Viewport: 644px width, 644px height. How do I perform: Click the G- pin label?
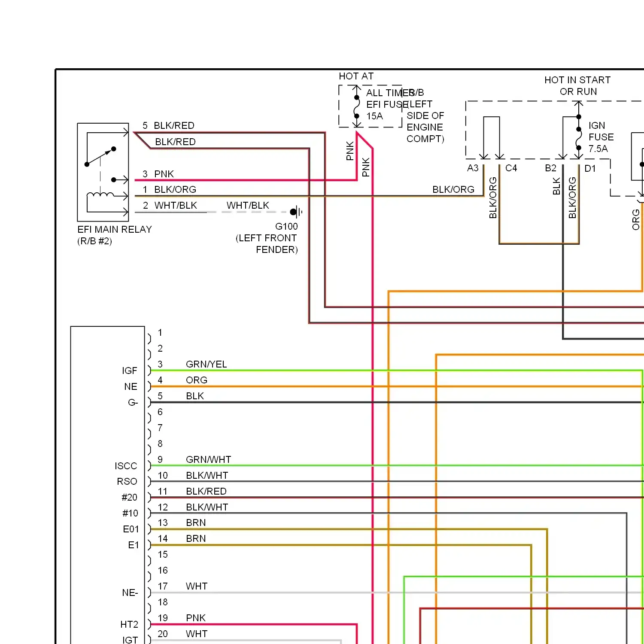(133, 402)
